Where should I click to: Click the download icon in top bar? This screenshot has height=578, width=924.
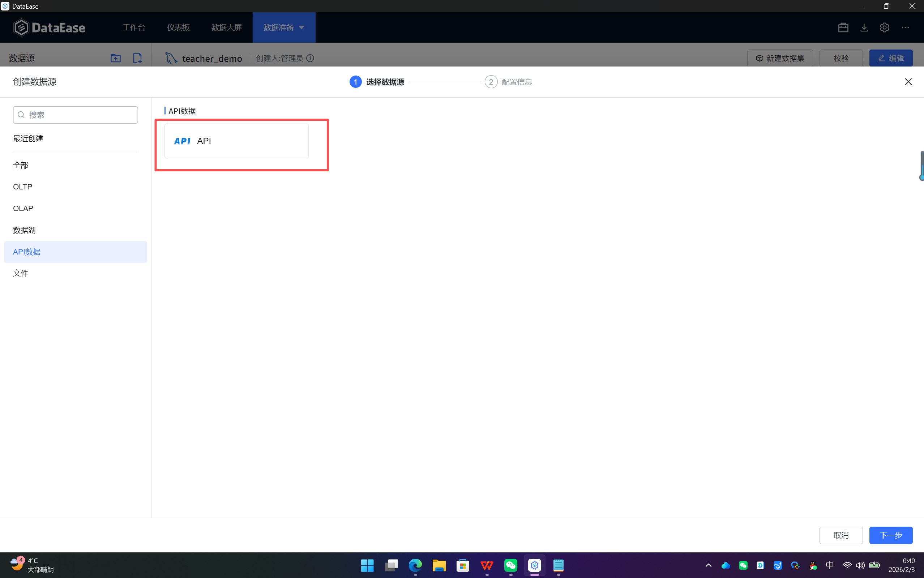(x=864, y=27)
